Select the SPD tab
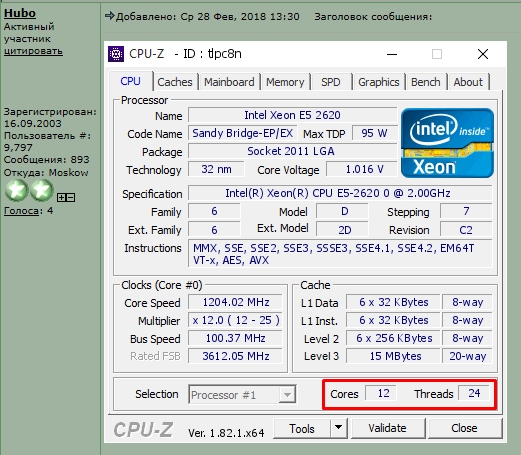The image size is (521, 455). [331, 82]
